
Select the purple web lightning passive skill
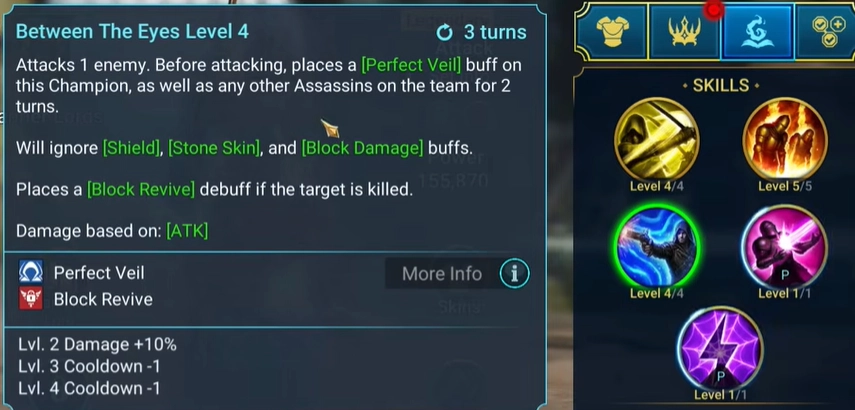pyautogui.click(x=720, y=349)
